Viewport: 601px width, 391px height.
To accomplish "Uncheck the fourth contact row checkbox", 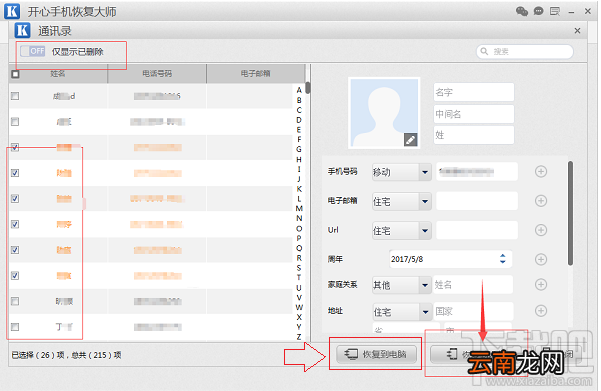I will [15, 173].
